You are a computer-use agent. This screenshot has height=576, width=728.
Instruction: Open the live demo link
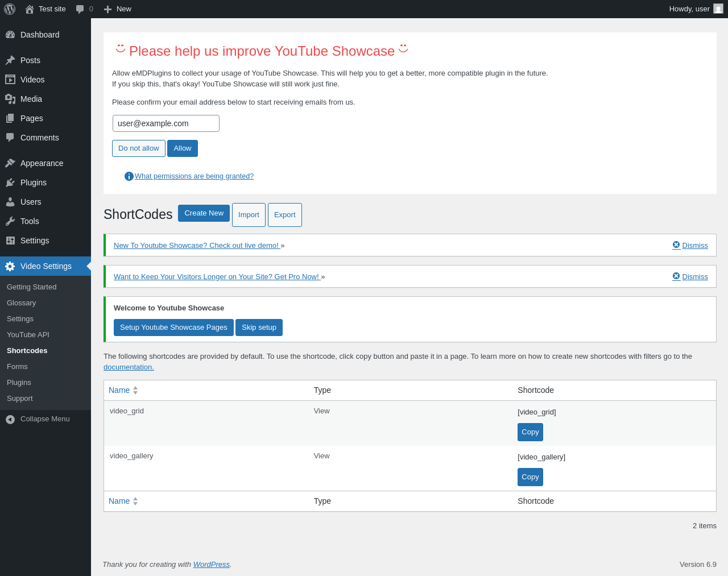(197, 246)
